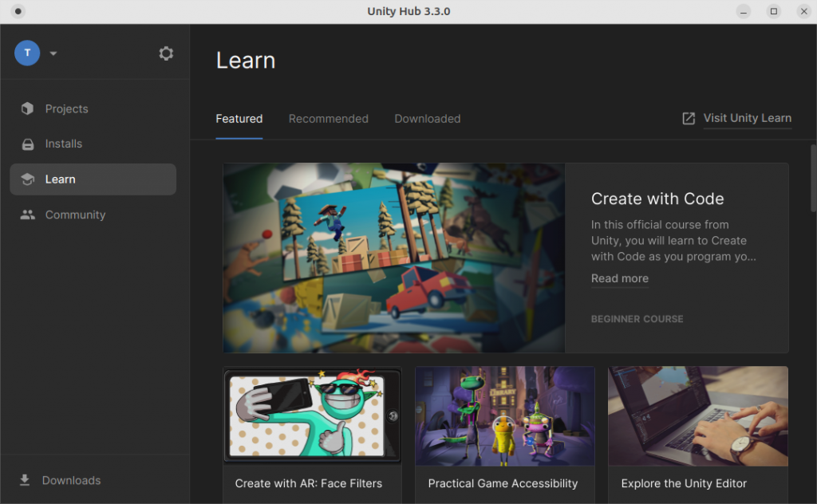The image size is (817, 504).
Task: Open Preferences via the gear icon
Action: tap(166, 53)
